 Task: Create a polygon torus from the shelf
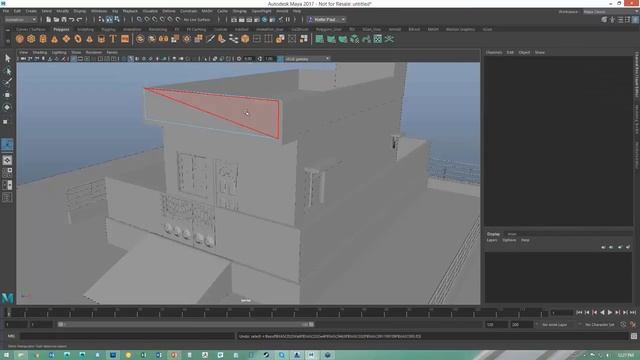pyautogui.click(x=78, y=39)
